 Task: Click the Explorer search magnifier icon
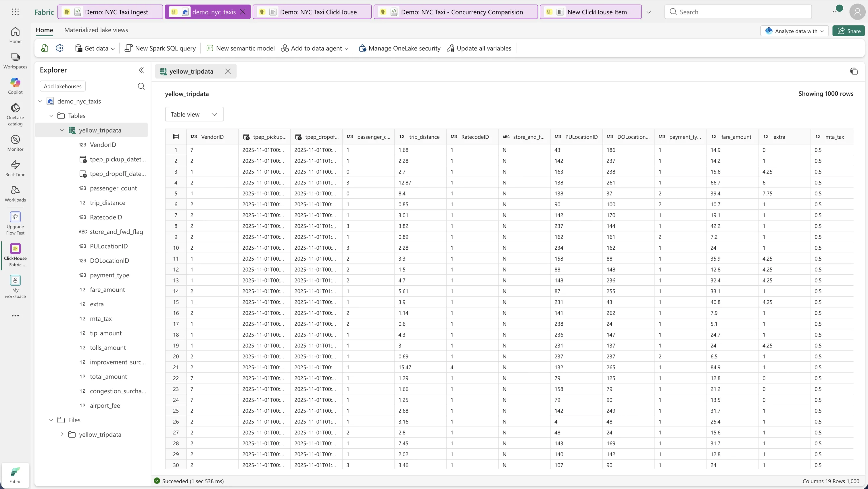click(x=141, y=86)
